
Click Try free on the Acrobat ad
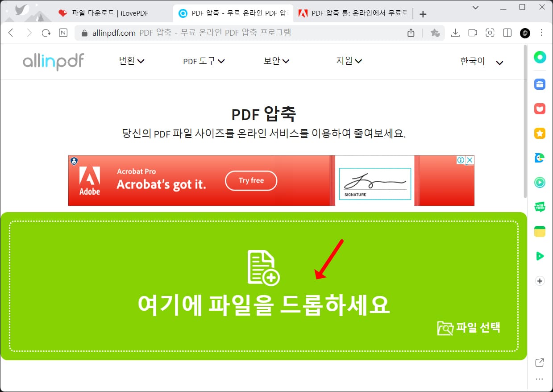[x=251, y=180]
